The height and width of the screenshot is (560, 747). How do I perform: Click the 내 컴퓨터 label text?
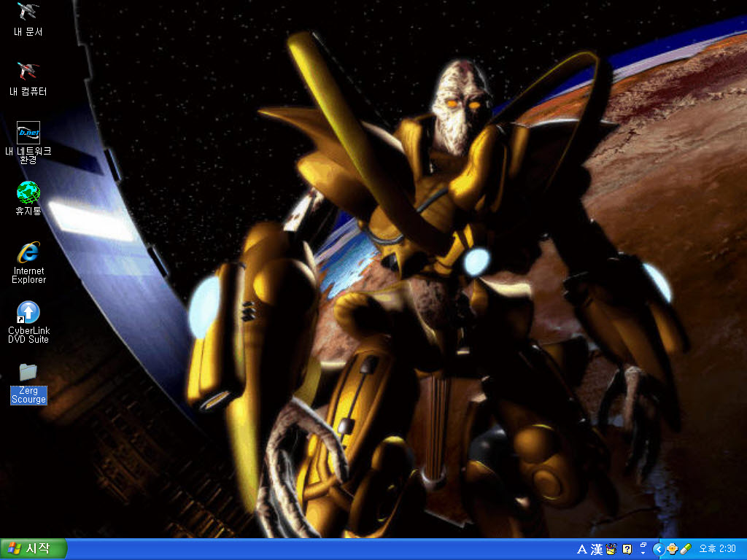[x=28, y=91]
